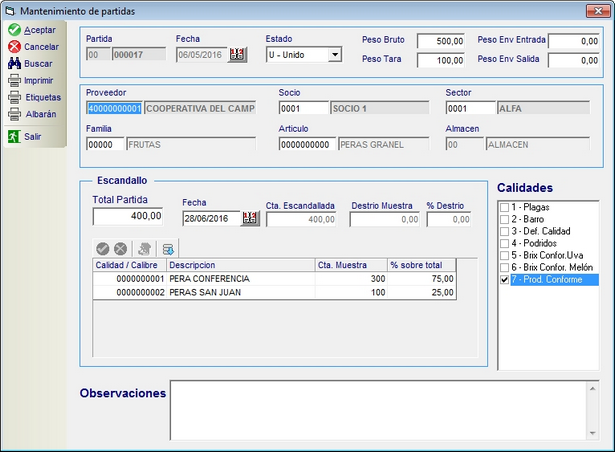Image resolution: width=615 pixels, height=452 pixels.
Task: Click the Calidad / Calibre column header
Action: tap(130, 265)
